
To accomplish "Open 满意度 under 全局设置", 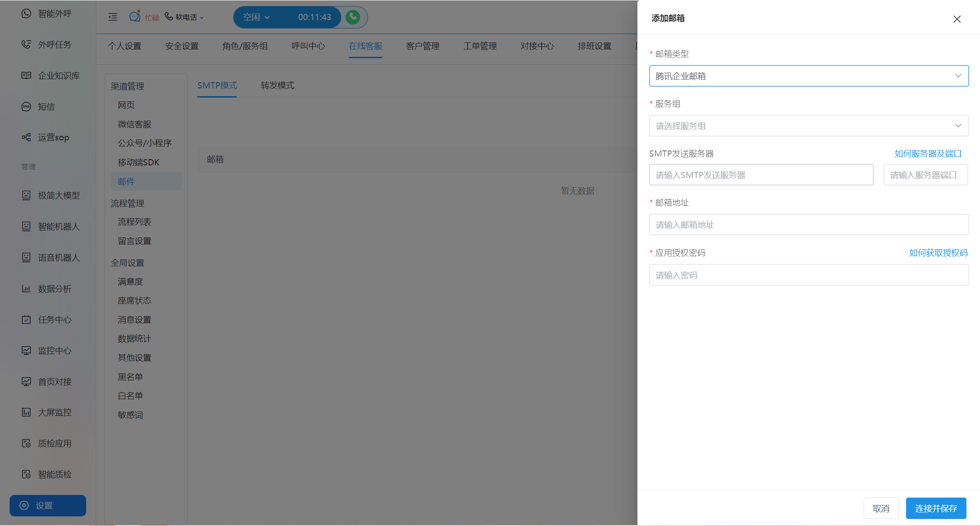I will pos(130,282).
